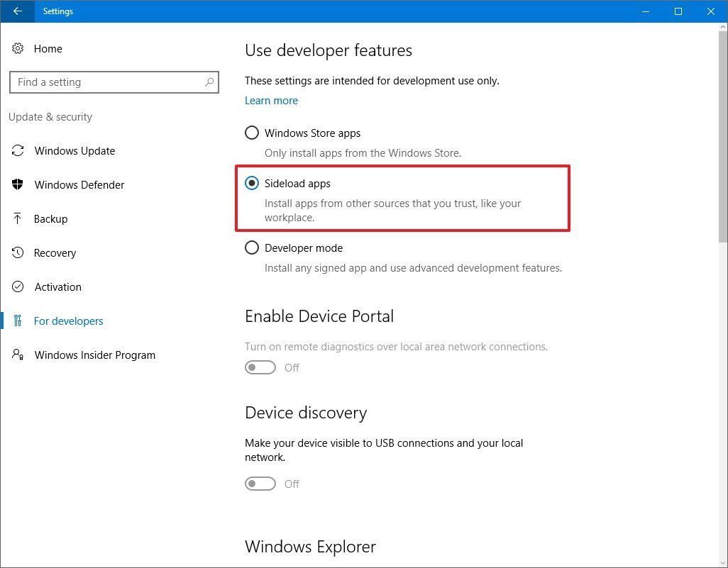Turn on Device discovery

pos(260,484)
